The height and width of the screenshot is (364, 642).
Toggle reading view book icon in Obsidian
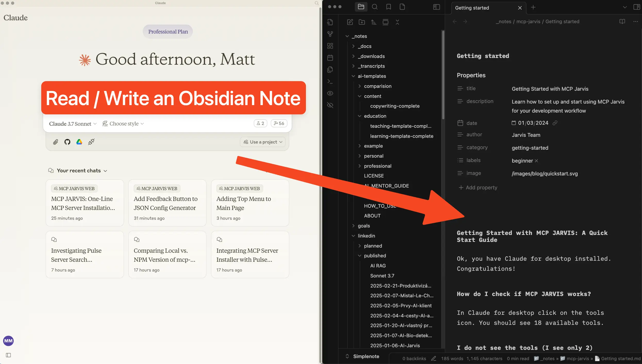coord(622,22)
